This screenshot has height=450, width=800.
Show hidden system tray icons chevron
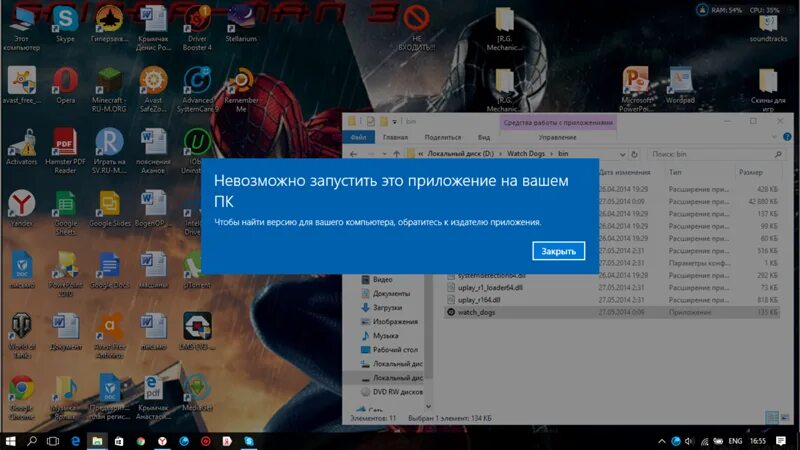(x=662, y=441)
